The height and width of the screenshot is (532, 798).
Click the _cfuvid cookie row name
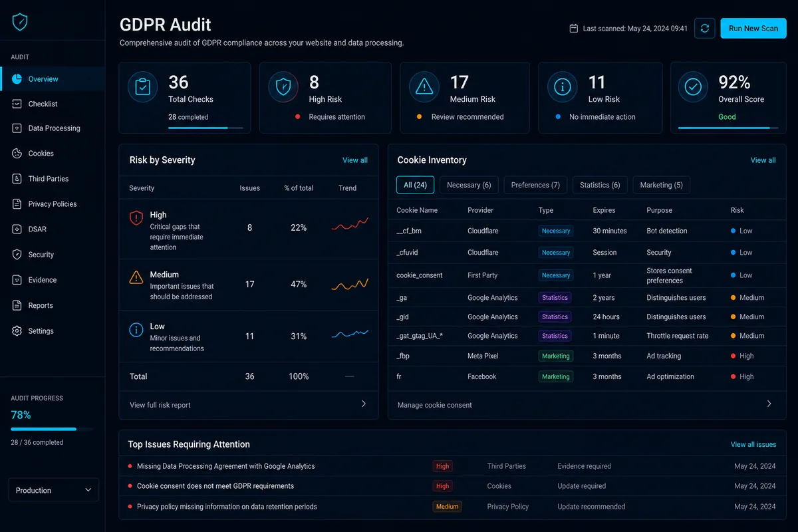pyautogui.click(x=408, y=253)
